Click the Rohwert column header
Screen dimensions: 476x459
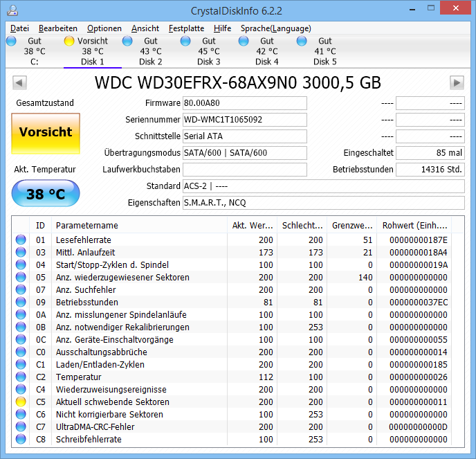[414, 226]
